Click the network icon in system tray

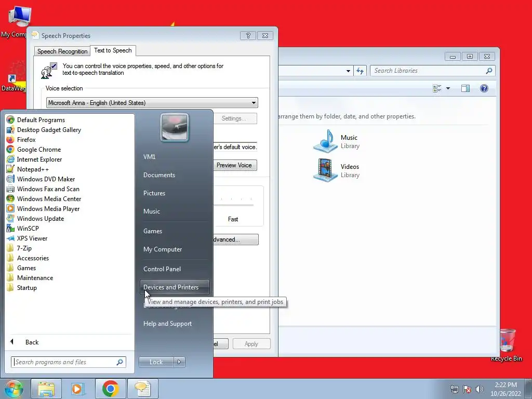[454, 389]
